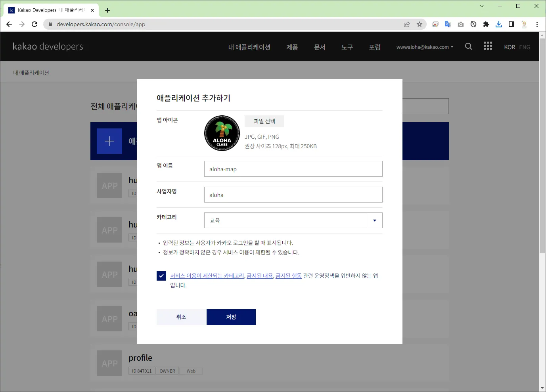Open the 서비스 이용이 제한되는 카테고리 link

click(x=207, y=276)
